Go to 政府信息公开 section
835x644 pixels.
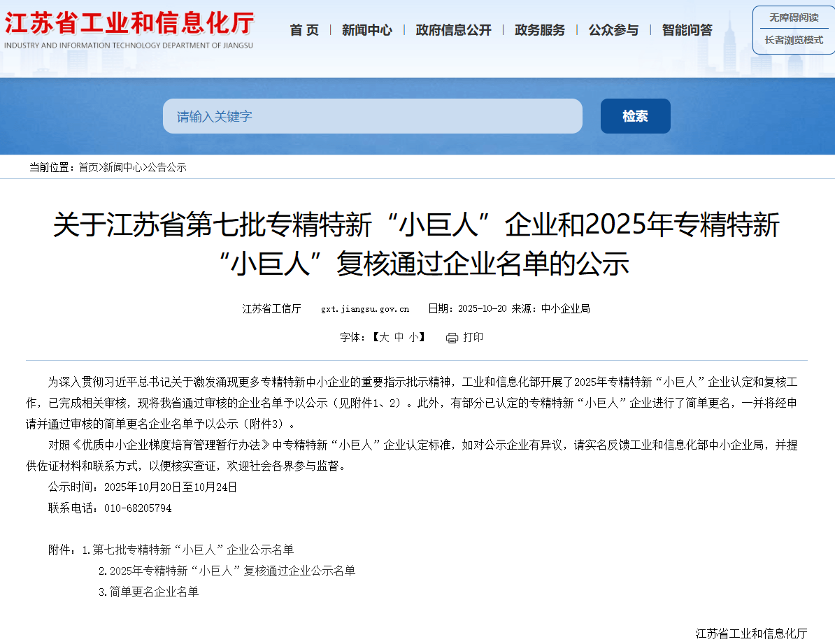point(453,30)
